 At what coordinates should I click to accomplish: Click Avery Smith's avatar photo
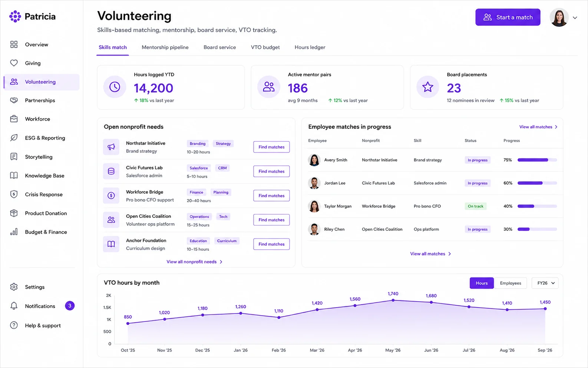(314, 160)
